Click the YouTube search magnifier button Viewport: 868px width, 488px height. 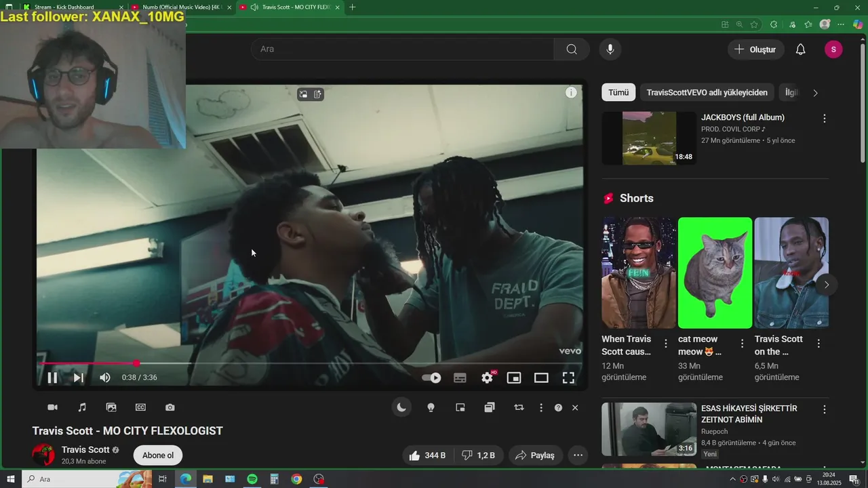coord(572,49)
